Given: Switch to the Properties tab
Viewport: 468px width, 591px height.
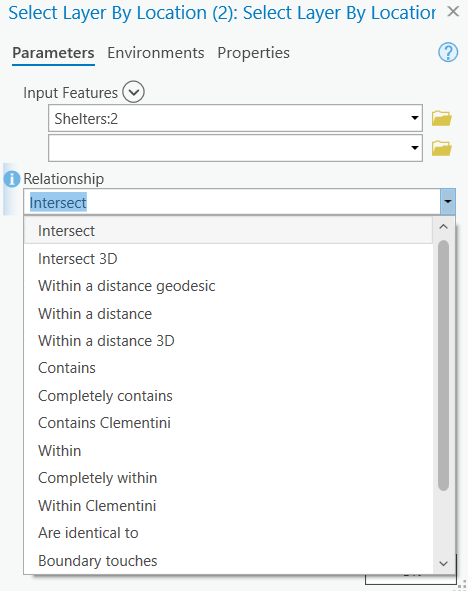Looking at the screenshot, I should (x=254, y=53).
